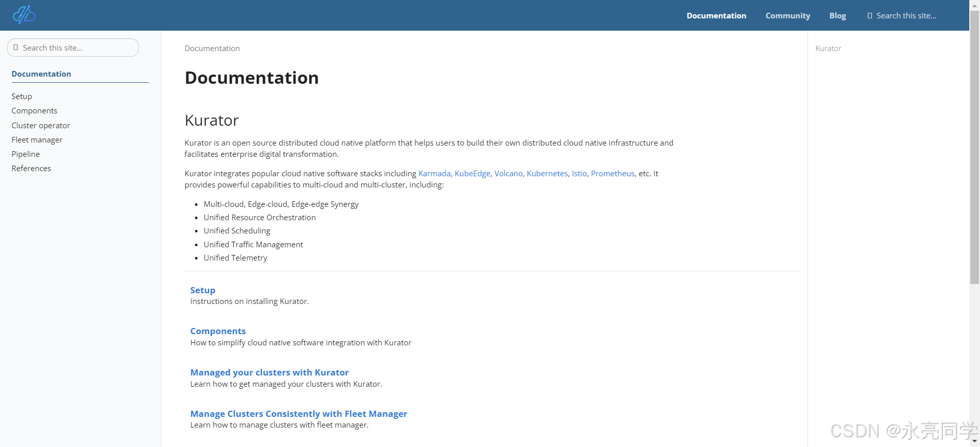Click the 'Unified Traffic Management' bullet text

(253, 245)
